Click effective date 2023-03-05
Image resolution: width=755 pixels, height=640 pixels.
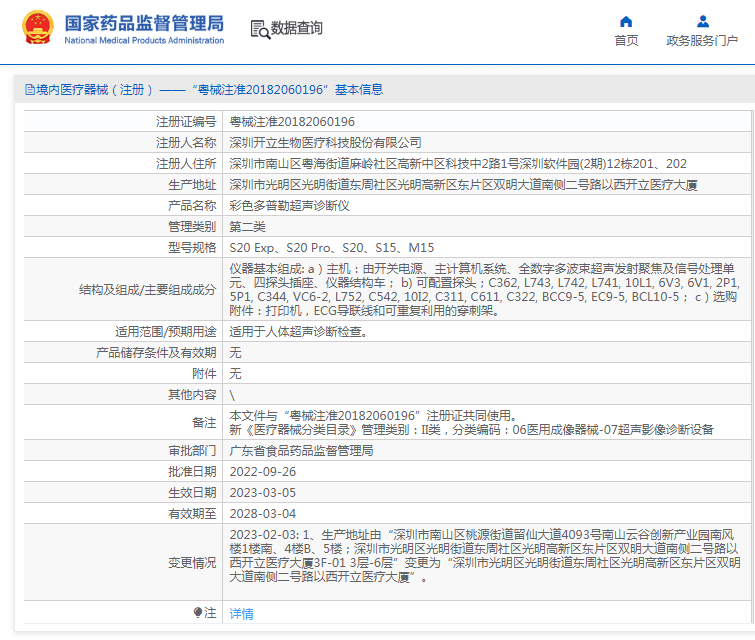[x=263, y=493]
